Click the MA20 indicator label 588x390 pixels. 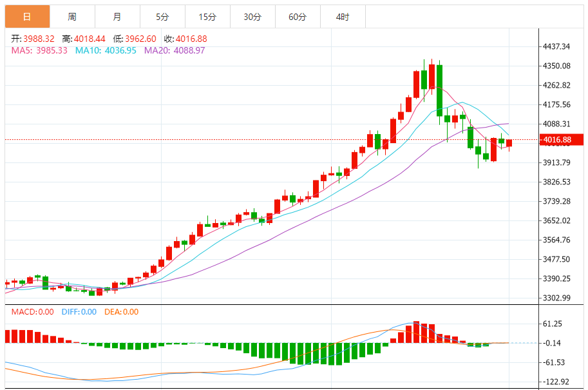coord(175,50)
